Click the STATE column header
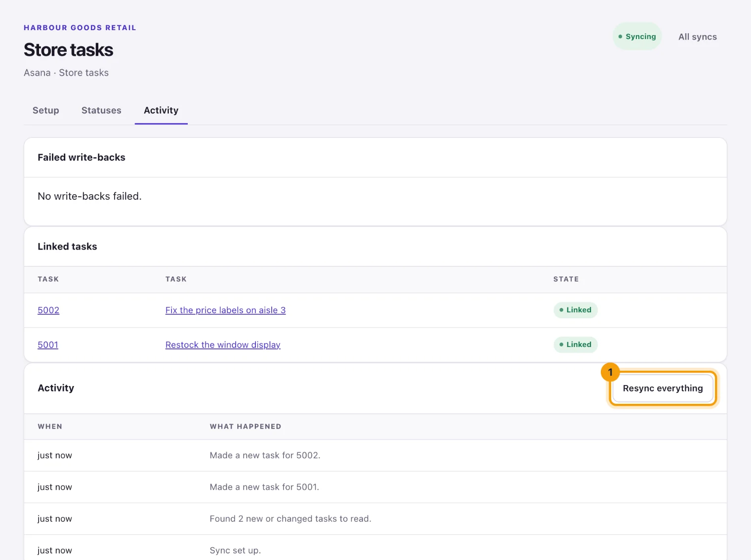 coord(566,279)
